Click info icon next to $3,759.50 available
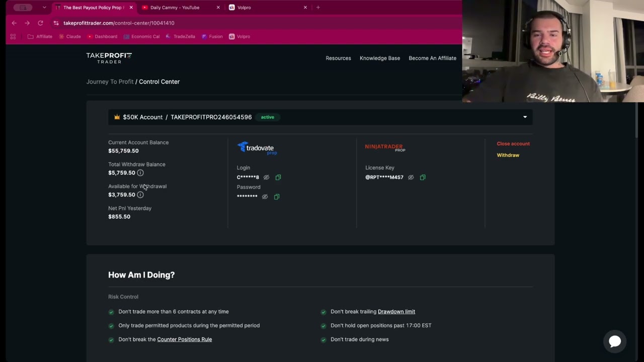 point(140,195)
